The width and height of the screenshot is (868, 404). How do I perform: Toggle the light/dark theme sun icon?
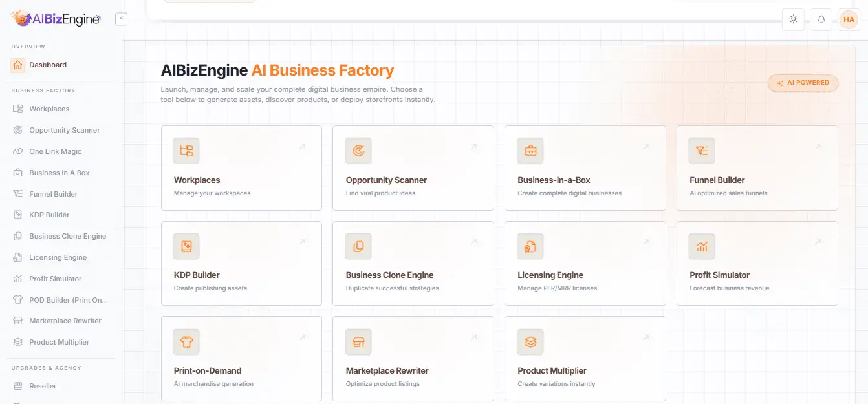click(x=793, y=19)
